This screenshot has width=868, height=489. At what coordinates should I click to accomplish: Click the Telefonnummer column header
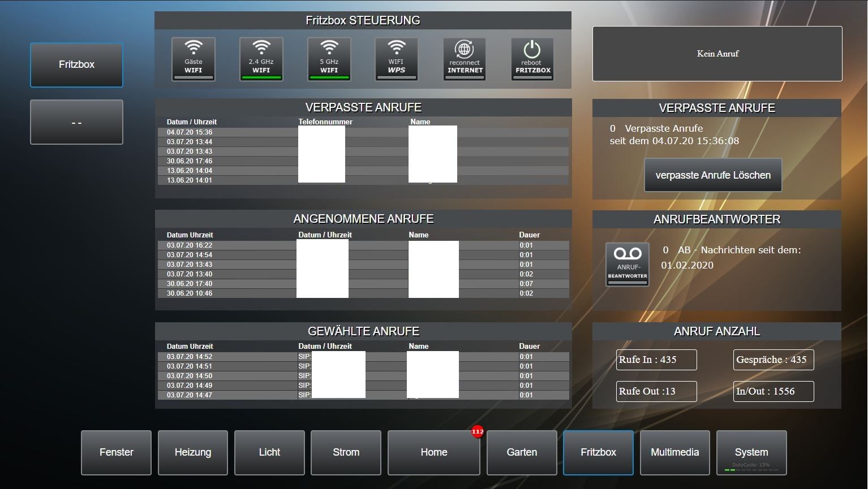[x=325, y=122]
